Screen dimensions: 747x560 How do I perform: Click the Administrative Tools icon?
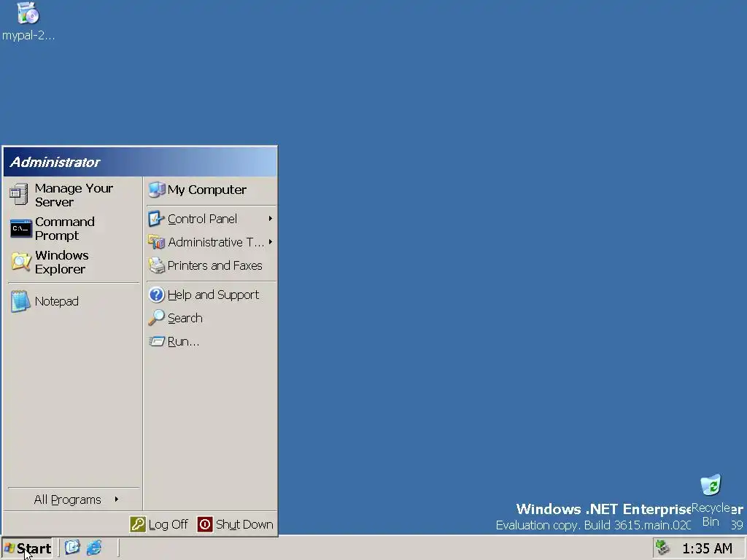point(156,242)
